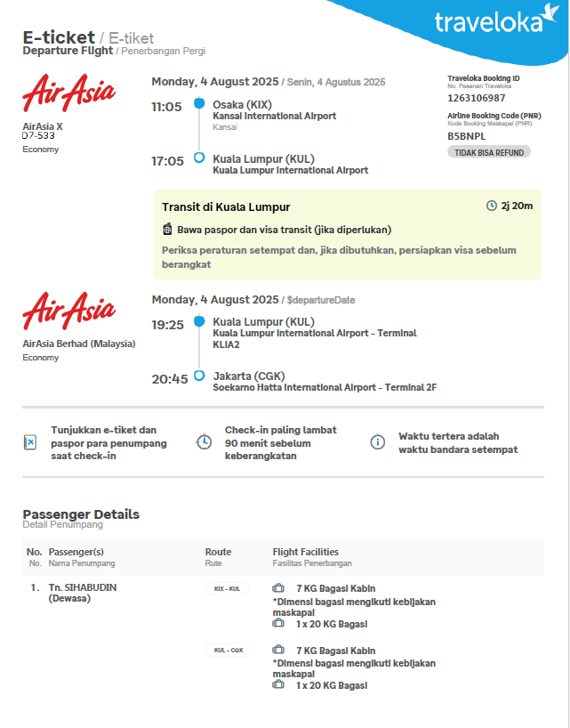Viewport: 570px width, 728px height.
Task: Click the Kuala Lumpur departure dot at 19:25
Action: point(199,321)
